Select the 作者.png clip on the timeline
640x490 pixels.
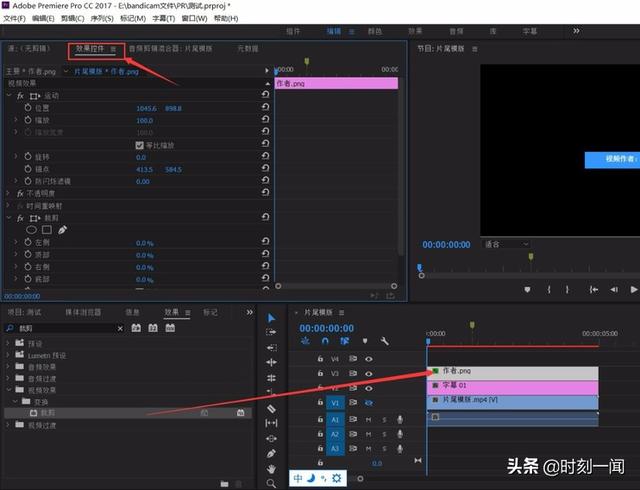512,372
